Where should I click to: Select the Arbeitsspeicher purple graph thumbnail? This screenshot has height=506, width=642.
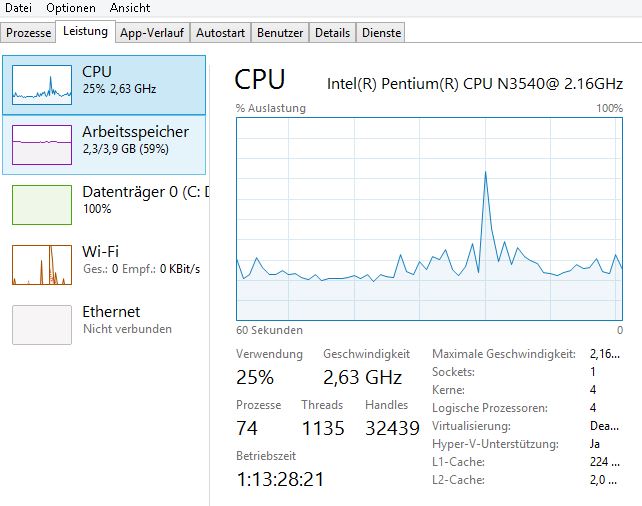42,145
